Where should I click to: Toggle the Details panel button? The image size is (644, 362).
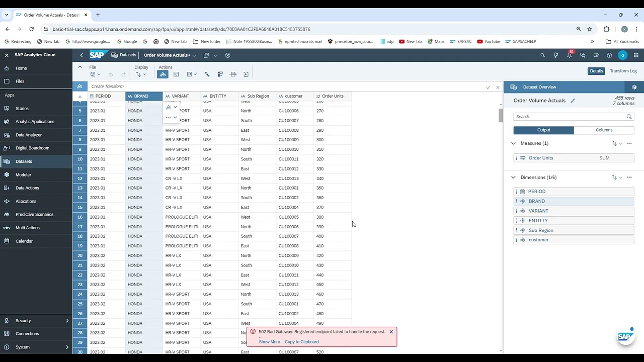[596, 71]
